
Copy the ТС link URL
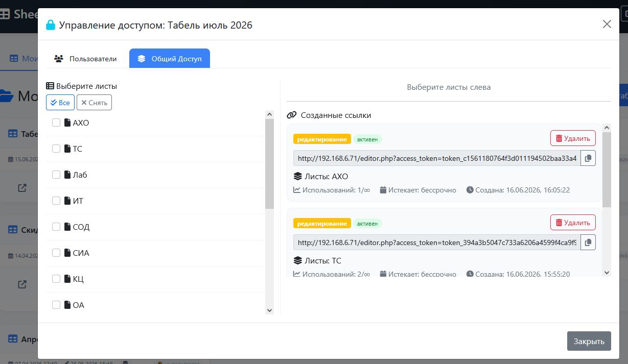click(x=588, y=242)
